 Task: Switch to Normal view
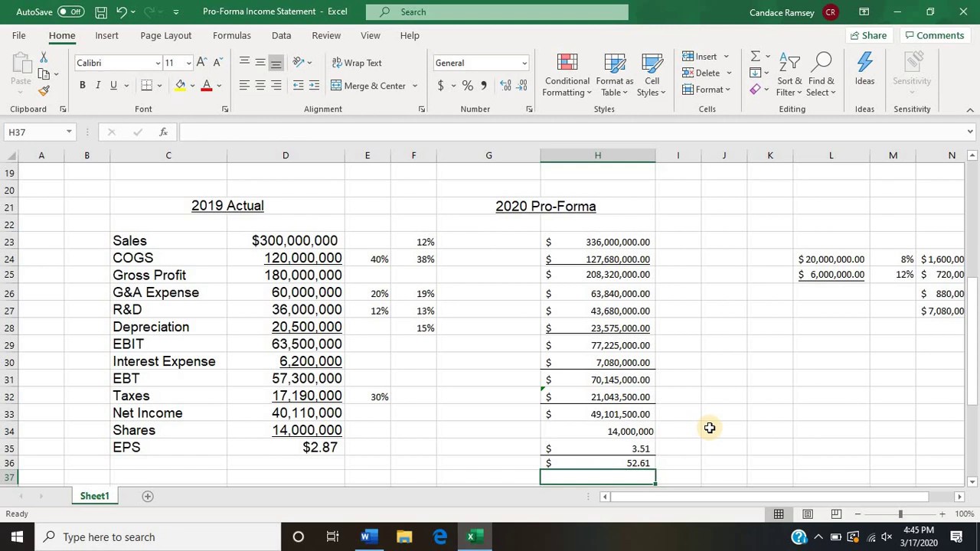pos(779,514)
